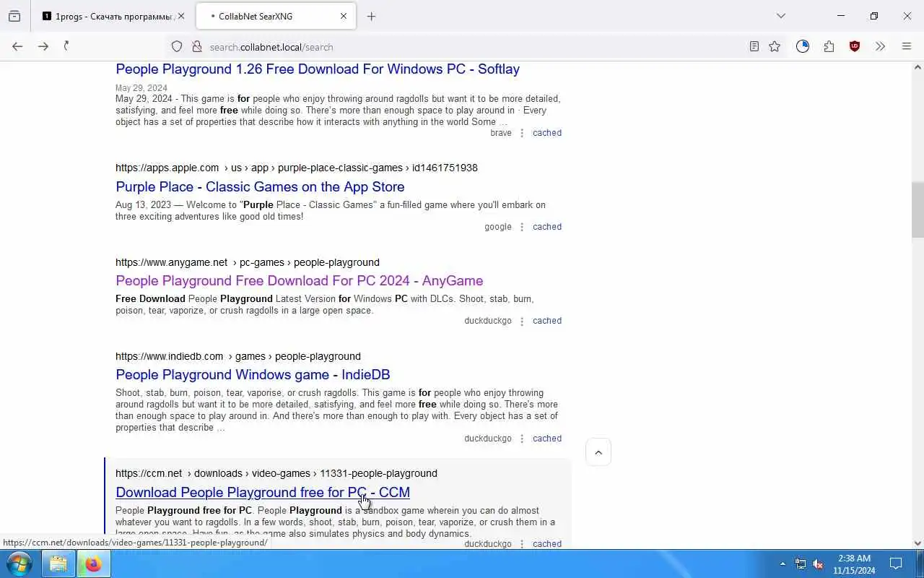Open Firefox View icon in tab bar
924x578 pixels.
14,16
